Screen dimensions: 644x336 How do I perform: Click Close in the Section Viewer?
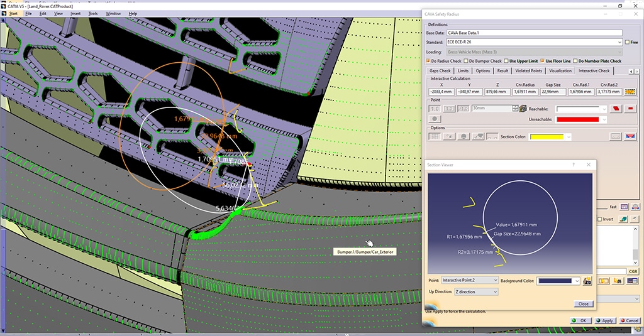pos(583,303)
